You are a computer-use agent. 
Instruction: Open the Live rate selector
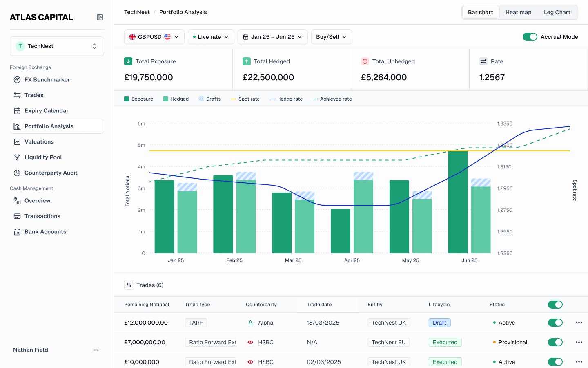[x=211, y=37]
